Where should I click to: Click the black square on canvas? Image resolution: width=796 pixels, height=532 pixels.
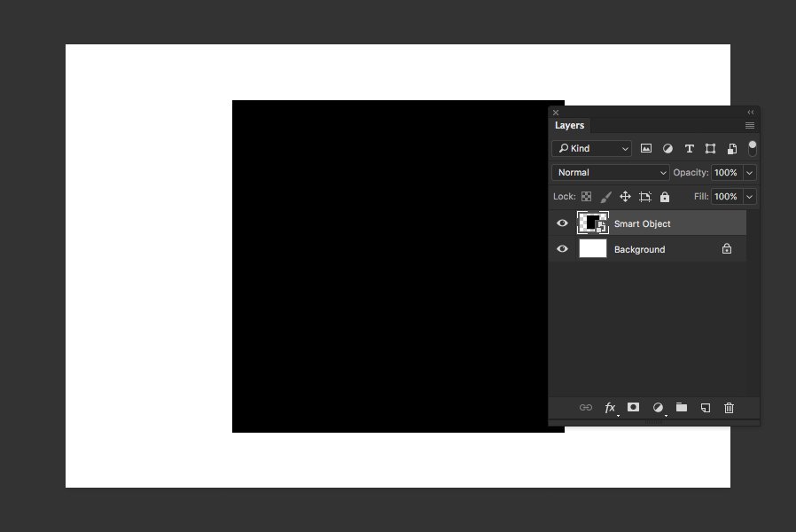click(x=390, y=267)
